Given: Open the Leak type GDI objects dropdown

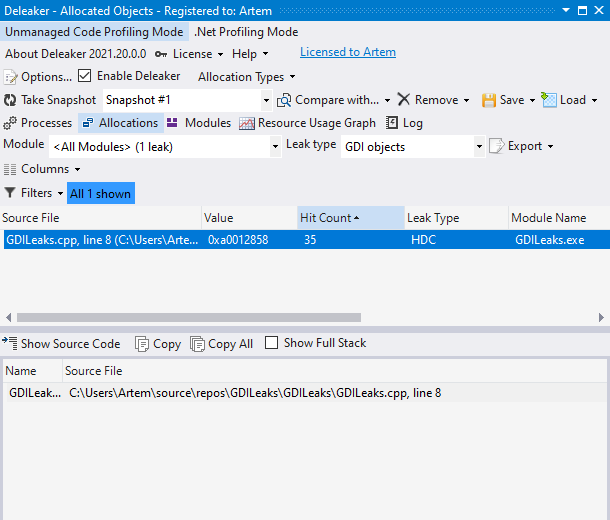Looking at the screenshot, I should (x=479, y=146).
